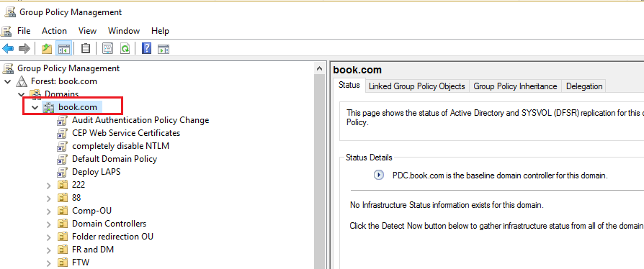Viewport: 644px width, 269px height.
Task: Click the clipboard toolbar icon
Action: point(86,49)
